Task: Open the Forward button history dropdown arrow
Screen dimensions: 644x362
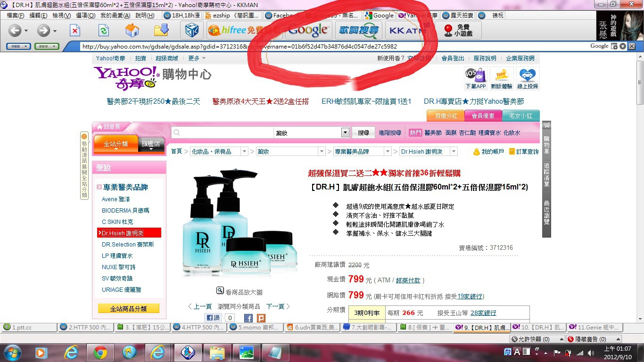Action: [x=55, y=32]
